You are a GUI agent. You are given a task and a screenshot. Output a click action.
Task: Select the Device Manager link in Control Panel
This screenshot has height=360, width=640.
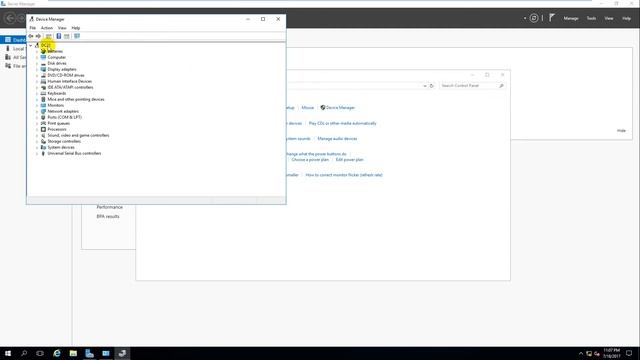pyautogui.click(x=340, y=108)
